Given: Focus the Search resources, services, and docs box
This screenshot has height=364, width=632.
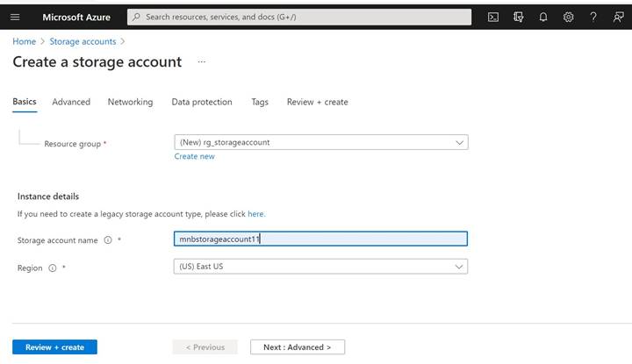Looking at the screenshot, I should point(299,17).
